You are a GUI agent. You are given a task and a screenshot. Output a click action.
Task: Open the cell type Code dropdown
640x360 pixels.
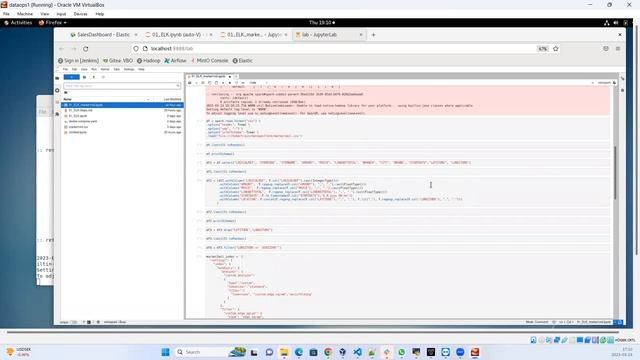258,82
